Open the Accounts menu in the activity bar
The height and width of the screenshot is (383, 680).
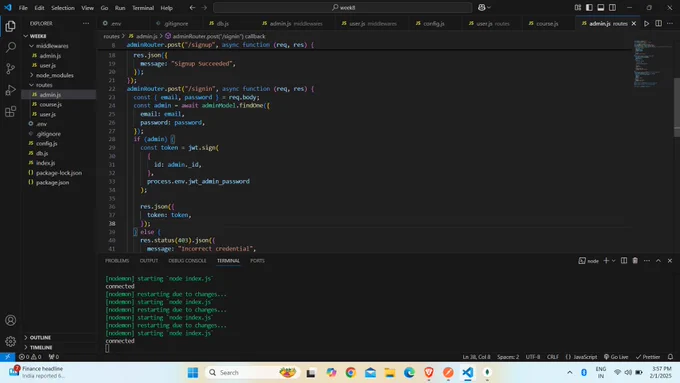pyautogui.click(x=10, y=320)
